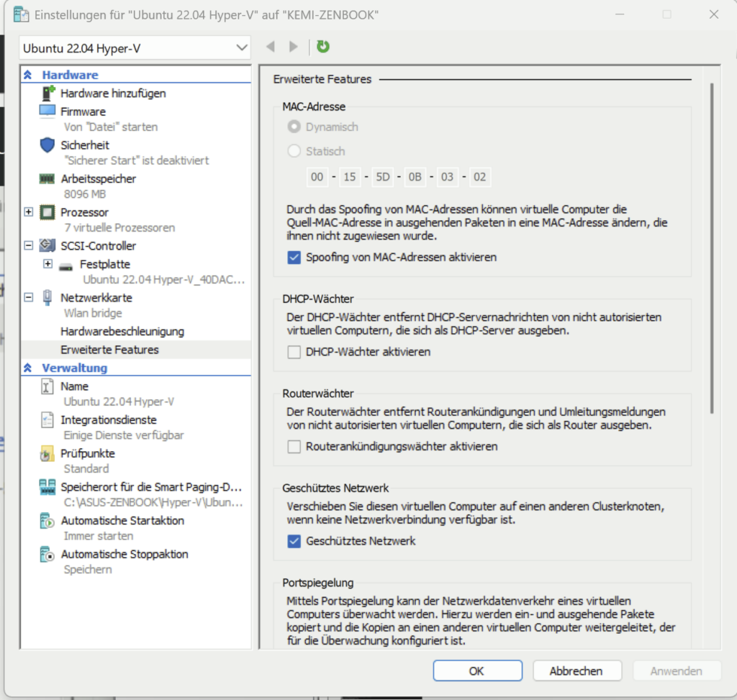Viewport: 737px width, 700px height.
Task: Click the Sicherheit shield icon
Action: [x=48, y=145]
